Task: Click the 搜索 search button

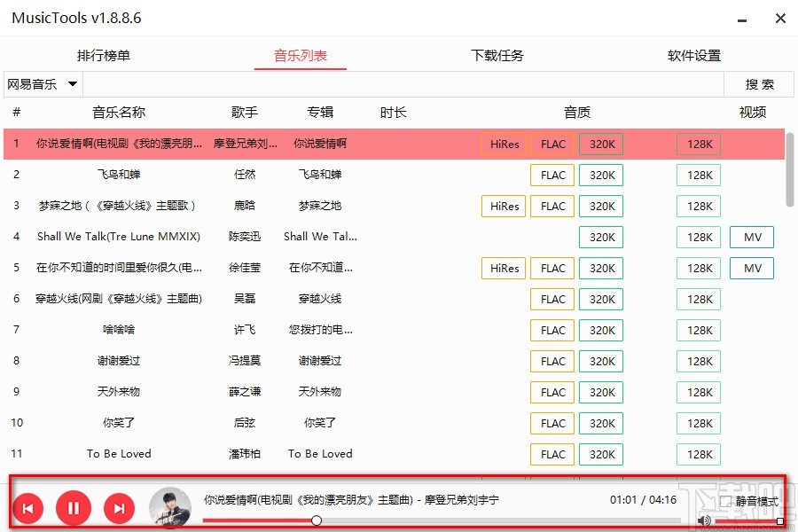Action: (759, 84)
